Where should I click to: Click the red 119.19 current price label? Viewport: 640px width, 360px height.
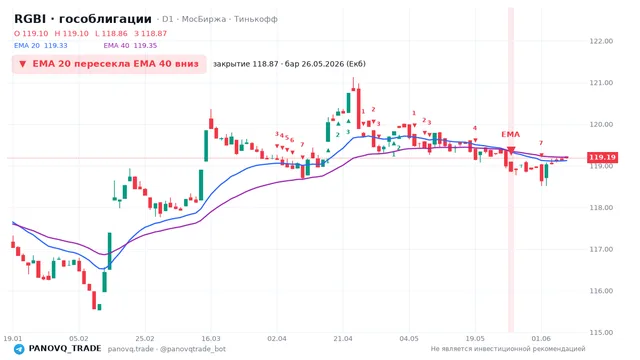click(602, 157)
